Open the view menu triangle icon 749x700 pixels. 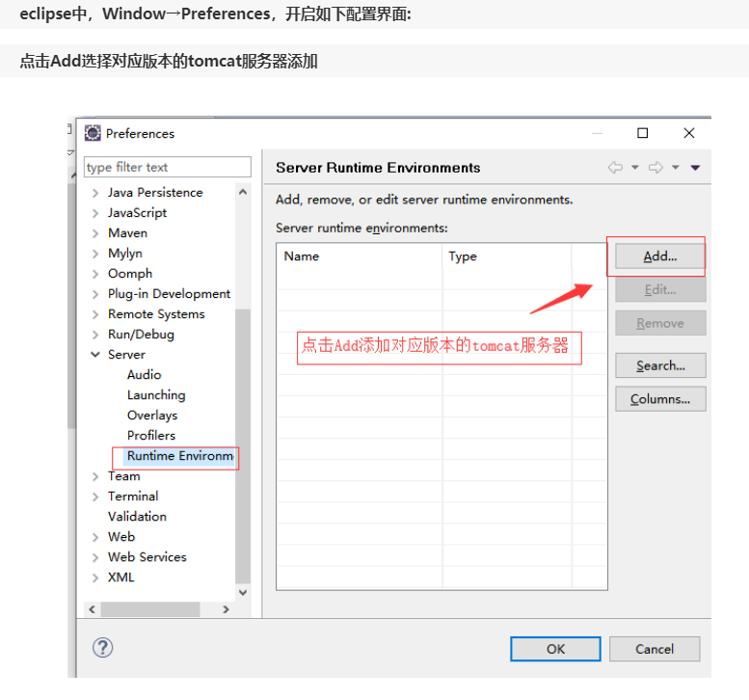[696, 168]
